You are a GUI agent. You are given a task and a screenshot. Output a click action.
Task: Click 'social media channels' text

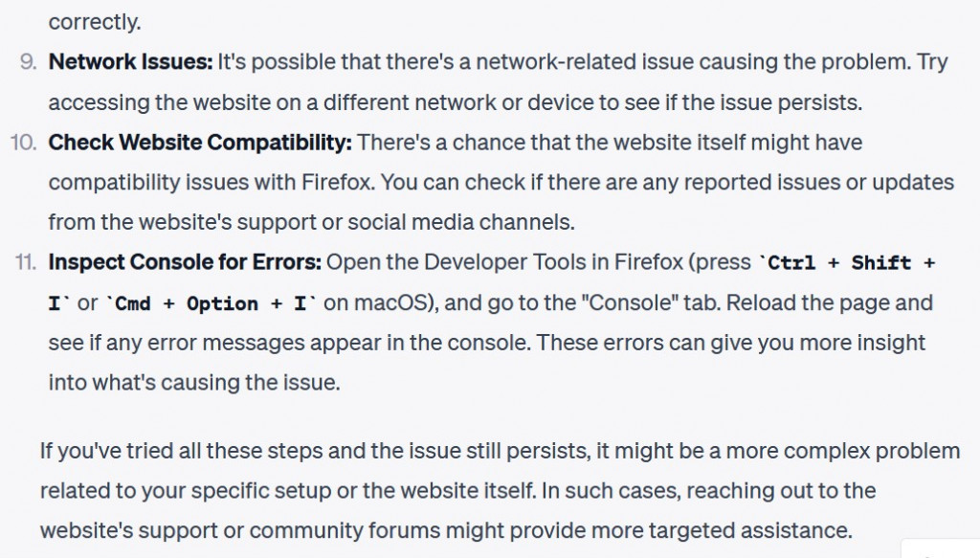[x=460, y=222]
